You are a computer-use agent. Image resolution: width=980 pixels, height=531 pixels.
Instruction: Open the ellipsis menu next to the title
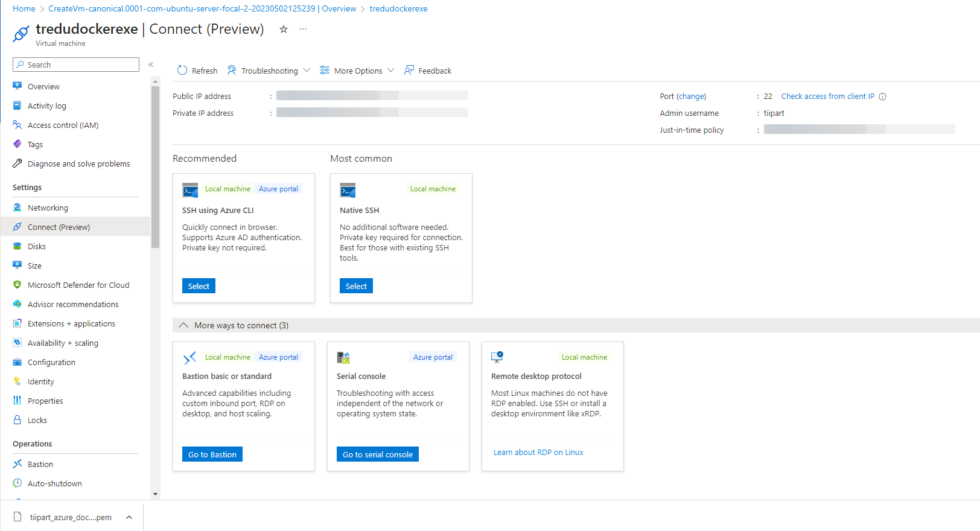[303, 29]
